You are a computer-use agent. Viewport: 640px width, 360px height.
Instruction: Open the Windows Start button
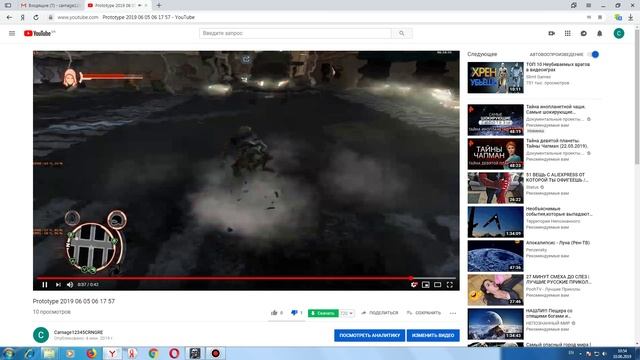[9, 353]
